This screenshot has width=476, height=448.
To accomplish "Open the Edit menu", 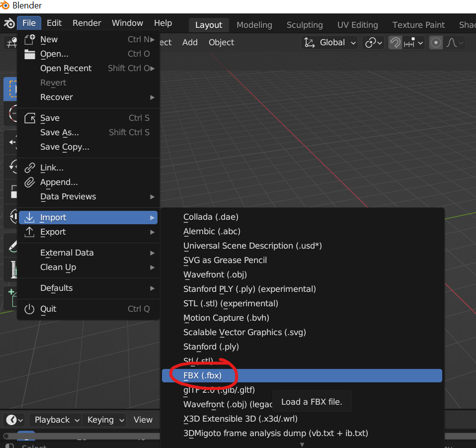I will (54, 23).
